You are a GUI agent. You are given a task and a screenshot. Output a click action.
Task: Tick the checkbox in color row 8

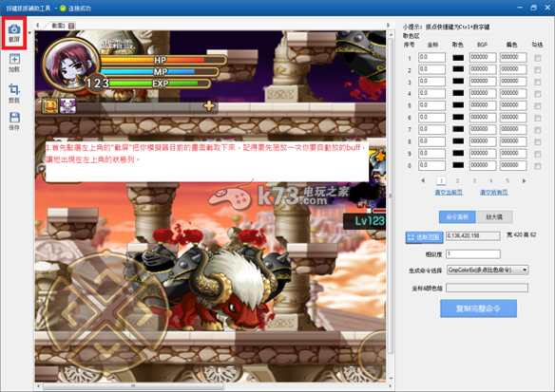(x=537, y=142)
